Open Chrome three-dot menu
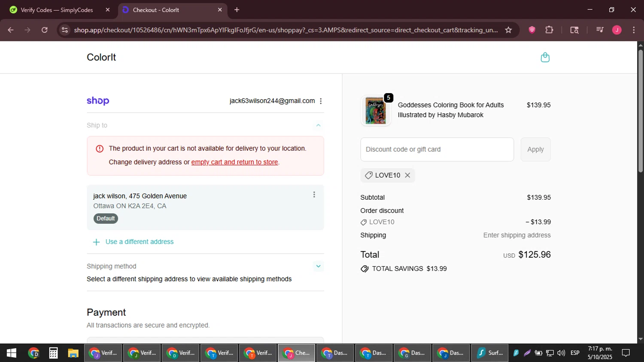 click(x=634, y=30)
